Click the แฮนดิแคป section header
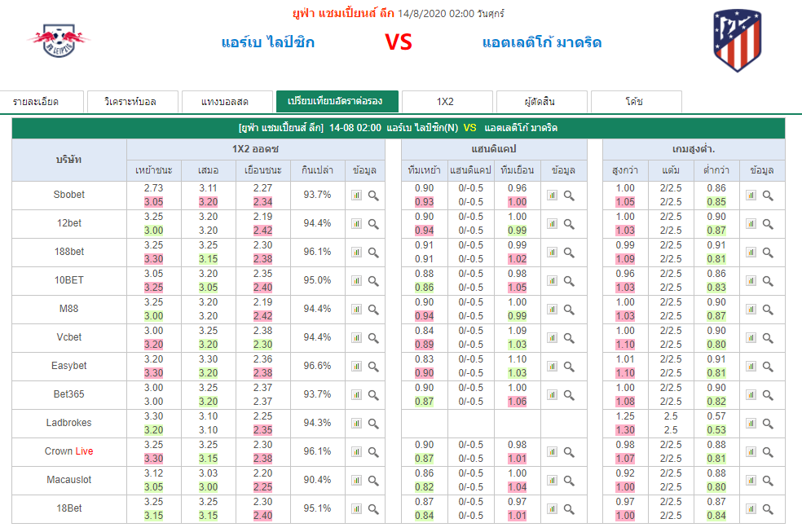802x532 pixels. pos(494,149)
